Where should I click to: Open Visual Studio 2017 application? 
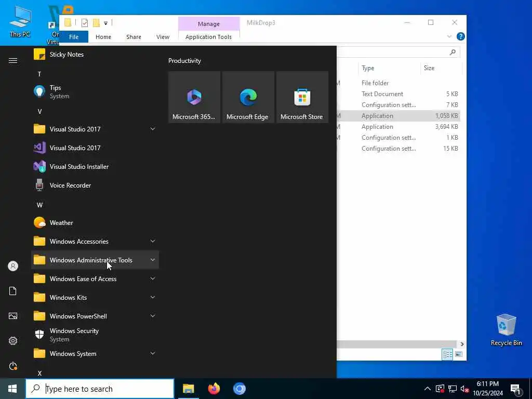[x=95, y=148]
